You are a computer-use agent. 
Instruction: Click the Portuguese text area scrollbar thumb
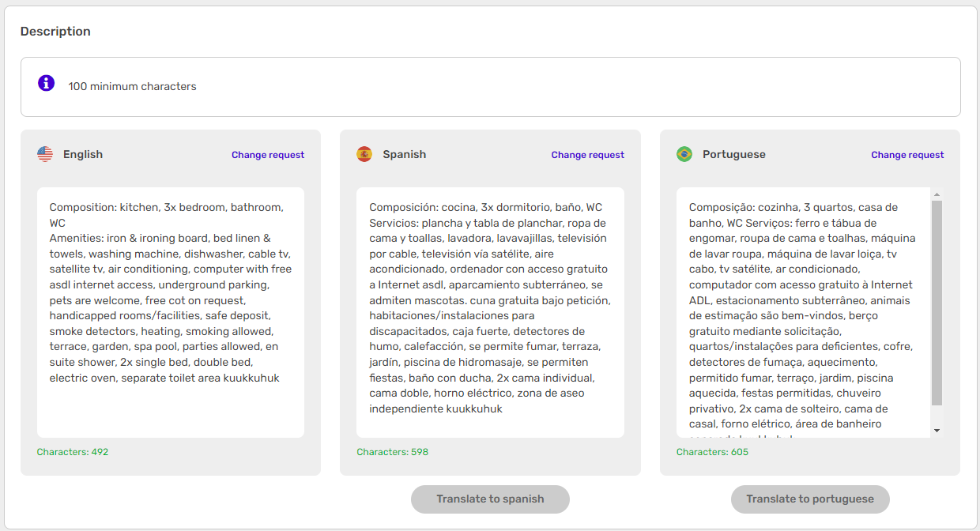click(x=937, y=300)
